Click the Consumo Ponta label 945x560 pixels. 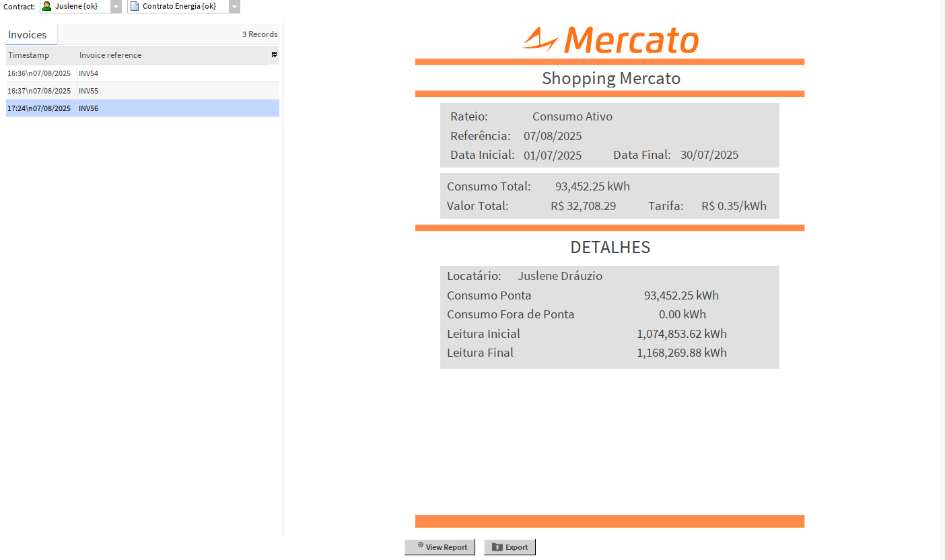(x=489, y=295)
